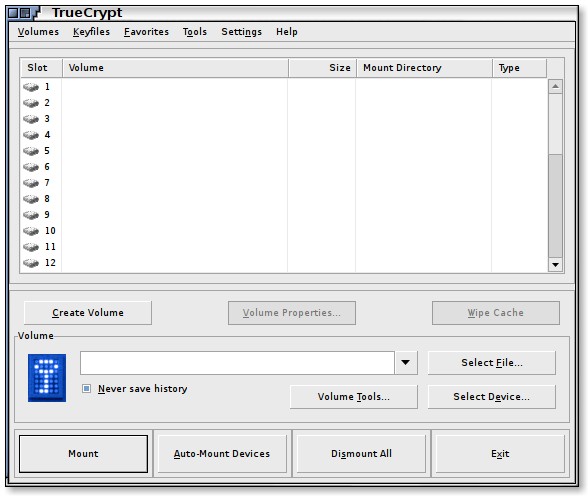The height and width of the screenshot is (496, 588).
Task: Open the Settings menu
Action: click(242, 32)
